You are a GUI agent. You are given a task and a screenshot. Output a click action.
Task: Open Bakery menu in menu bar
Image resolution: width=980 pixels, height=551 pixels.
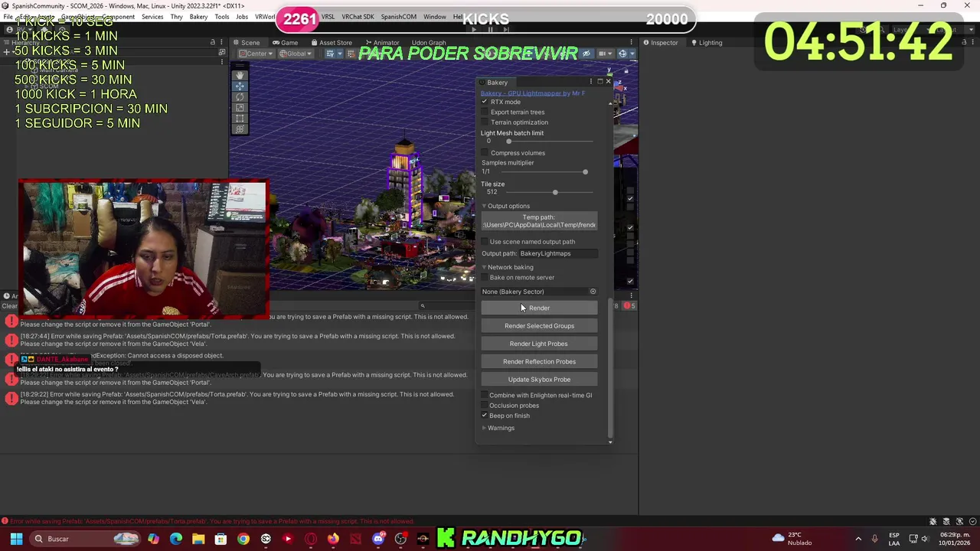pos(198,17)
